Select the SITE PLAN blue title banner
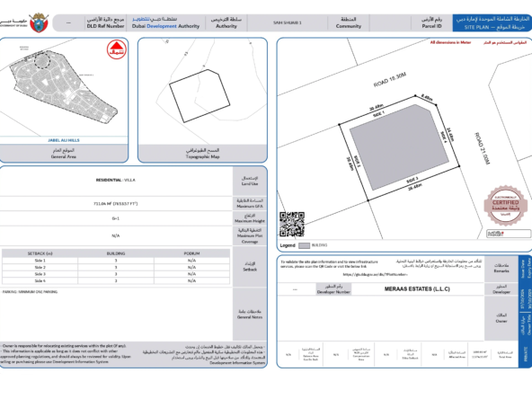532x399 pixels. point(492,22)
